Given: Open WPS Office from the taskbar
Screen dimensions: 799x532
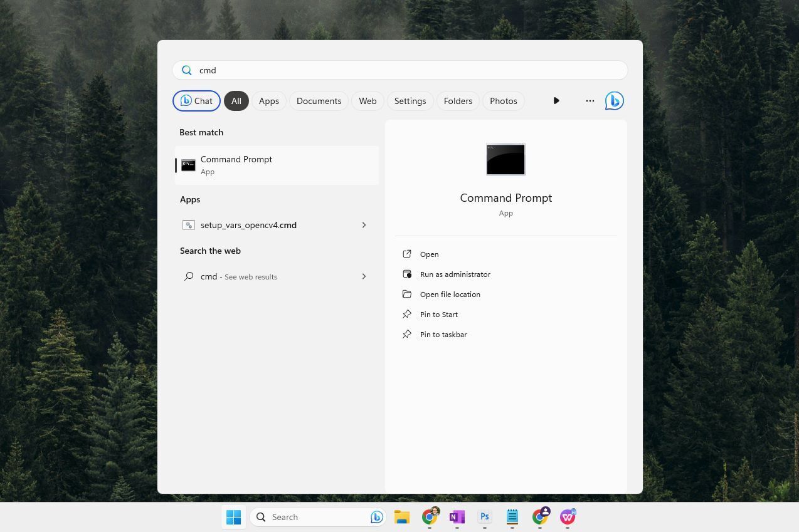Looking at the screenshot, I should click(568, 517).
